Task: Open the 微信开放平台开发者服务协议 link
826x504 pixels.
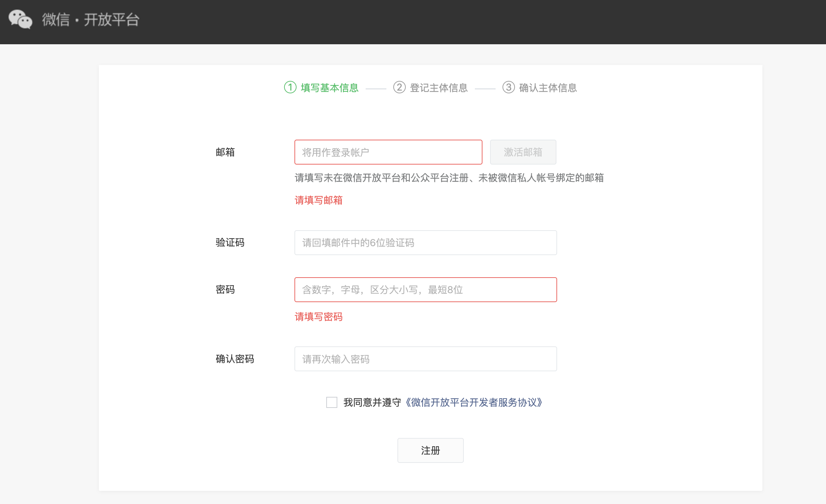Action: pos(473,402)
